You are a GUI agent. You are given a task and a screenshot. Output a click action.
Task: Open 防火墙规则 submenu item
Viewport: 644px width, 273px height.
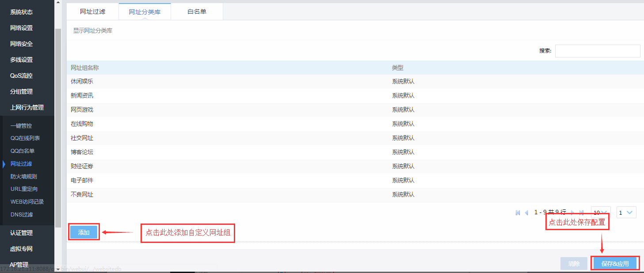coord(24,176)
